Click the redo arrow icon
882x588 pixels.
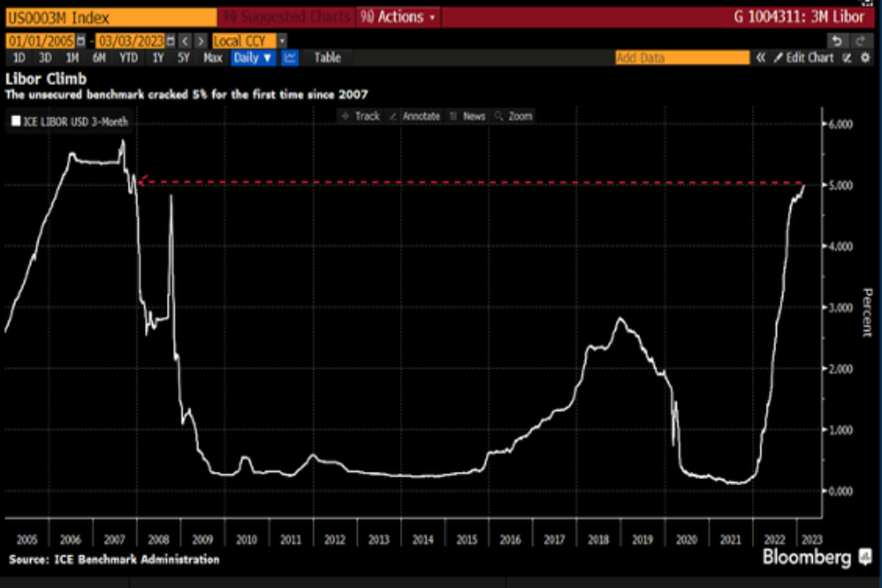860,40
